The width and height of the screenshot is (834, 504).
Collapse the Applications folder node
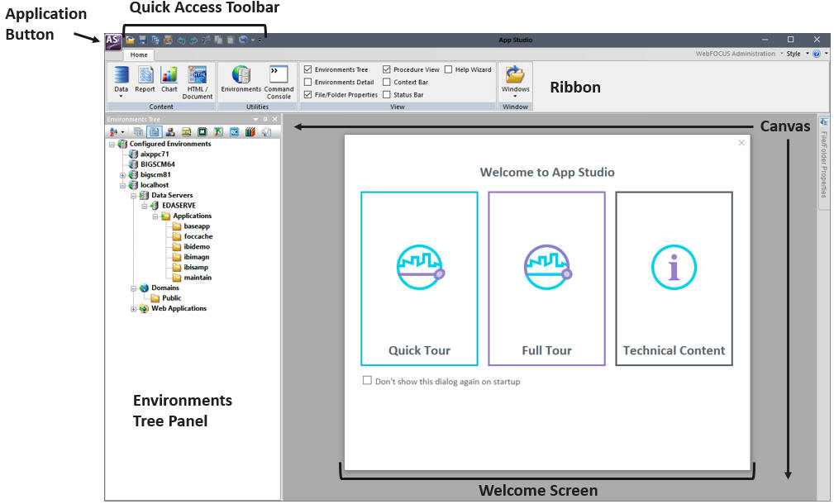155,216
